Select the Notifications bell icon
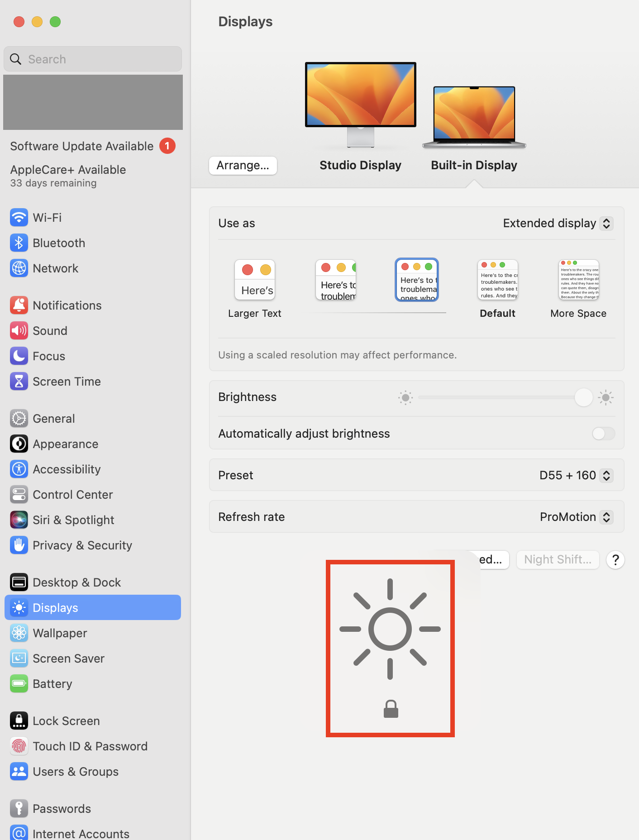 (x=19, y=305)
